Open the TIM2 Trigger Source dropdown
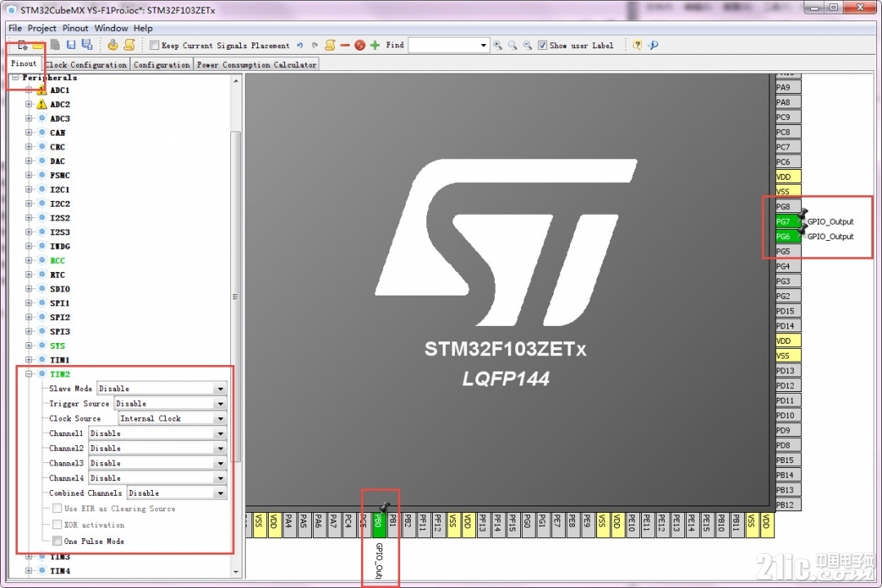 pyautogui.click(x=171, y=403)
